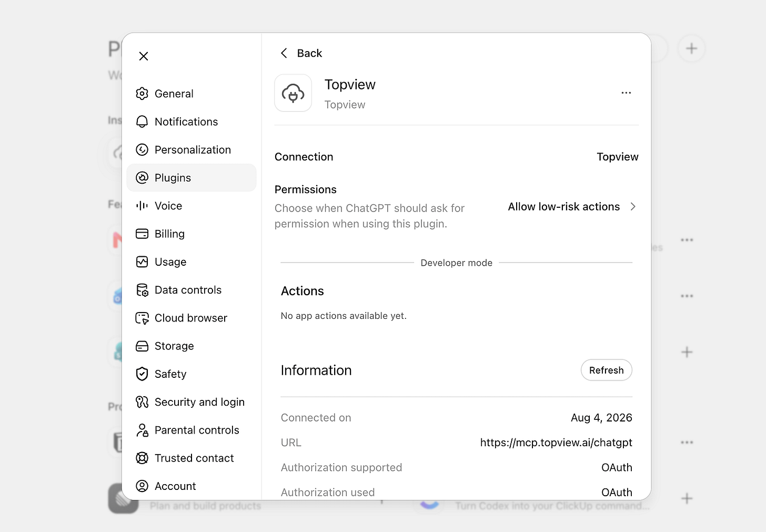Image resolution: width=766 pixels, height=532 pixels.
Task: Click the No app actions available yet text
Action: pyautogui.click(x=344, y=316)
